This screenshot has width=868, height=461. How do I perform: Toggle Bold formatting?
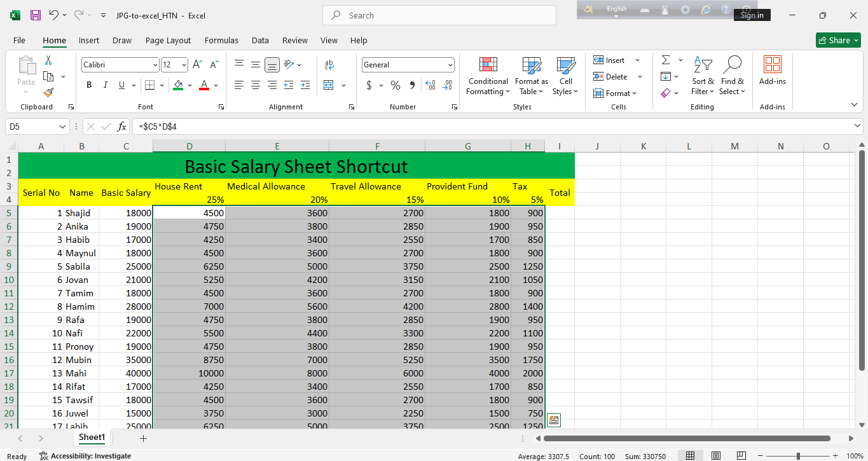point(89,85)
